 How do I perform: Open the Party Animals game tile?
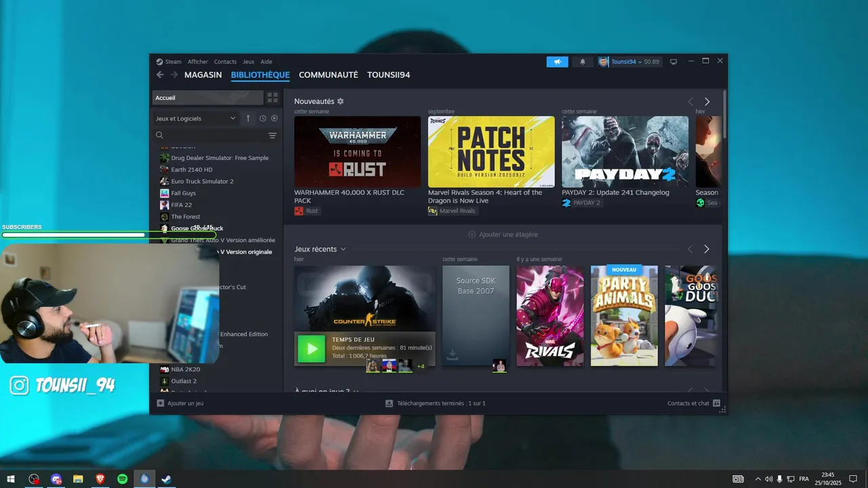(624, 316)
